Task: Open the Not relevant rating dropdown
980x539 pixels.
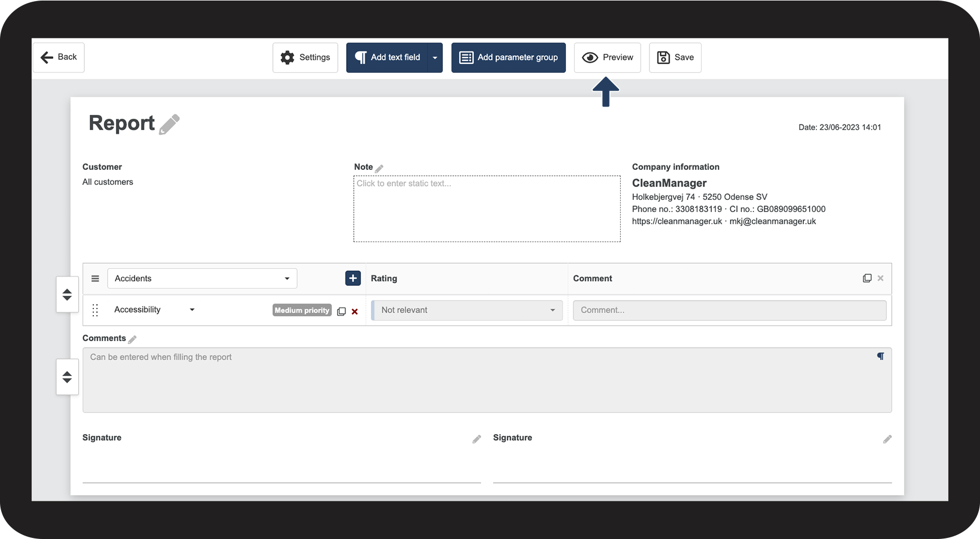Action: pos(467,310)
